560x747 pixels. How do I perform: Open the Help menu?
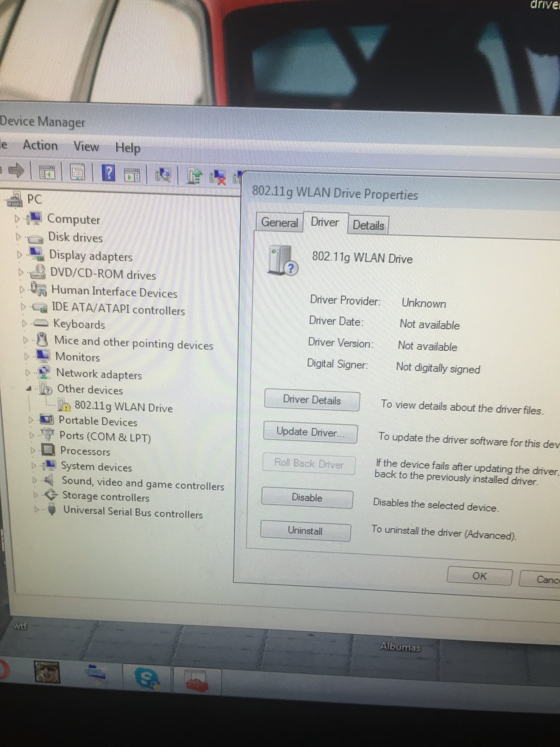point(128,148)
